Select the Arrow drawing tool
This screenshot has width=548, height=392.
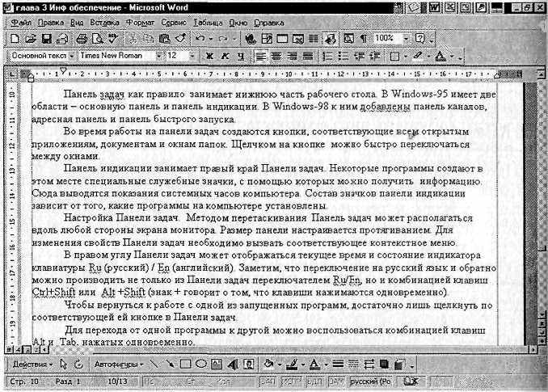coord(170,364)
